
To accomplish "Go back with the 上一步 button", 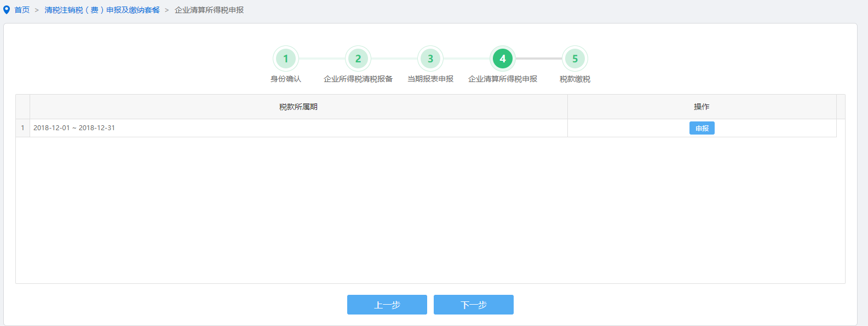I will pyautogui.click(x=387, y=305).
